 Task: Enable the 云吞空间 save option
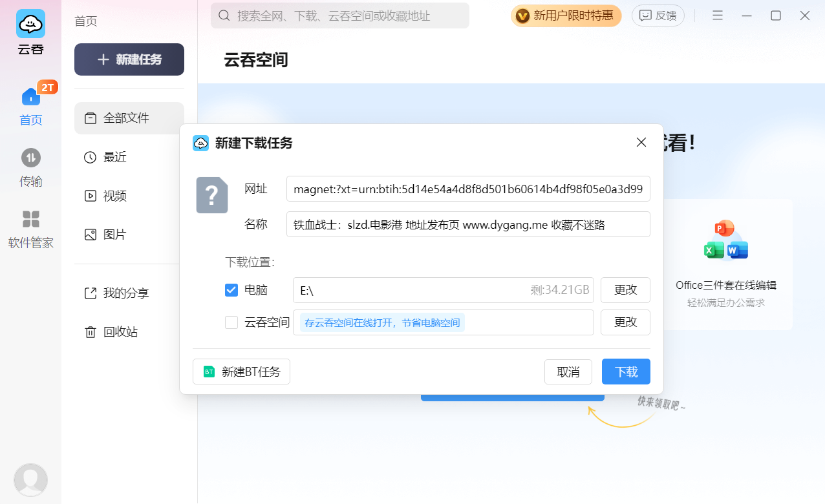click(231, 322)
